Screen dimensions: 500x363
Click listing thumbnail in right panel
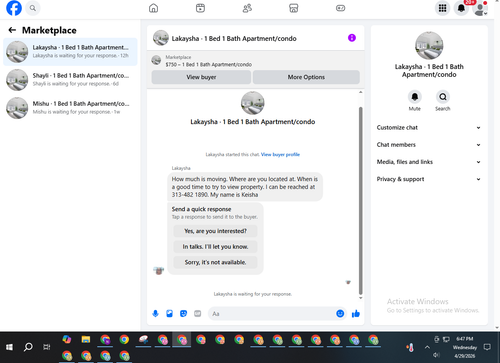429,46
